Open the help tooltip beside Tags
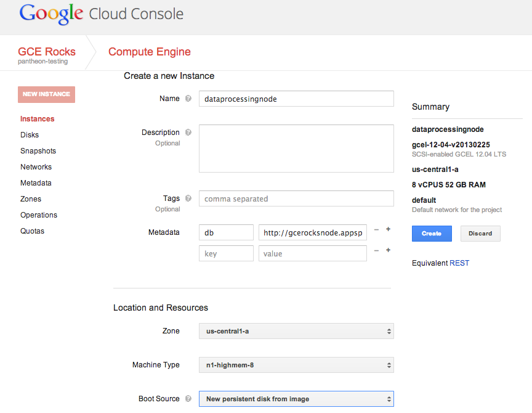The width and height of the screenshot is (532, 413). (x=187, y=198)
